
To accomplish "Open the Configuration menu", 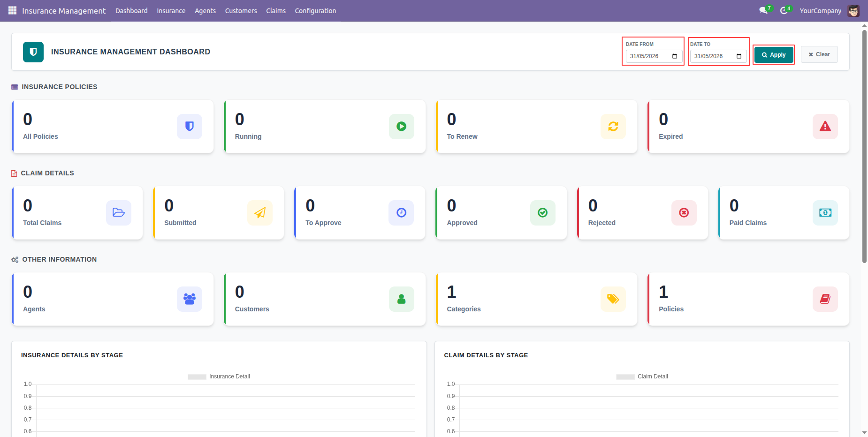I will (315, 10).
